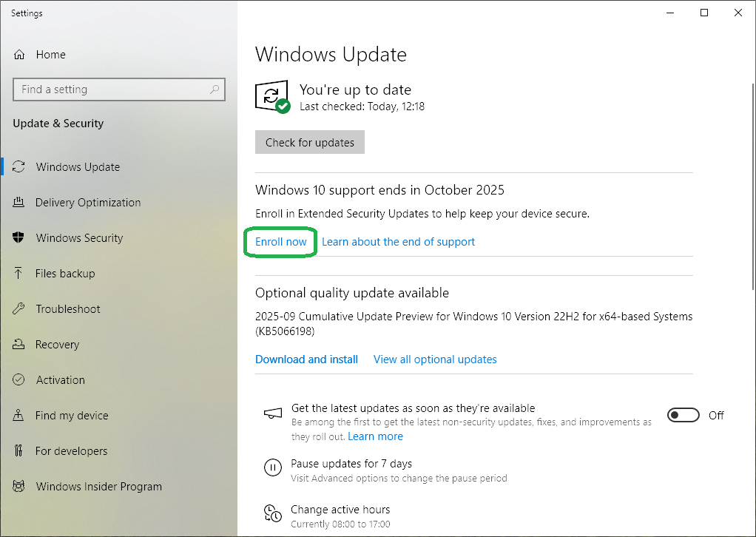The image size is (756, 537).
Task: Click the Files backup arrow icon
Action: [x=19, y=274]
